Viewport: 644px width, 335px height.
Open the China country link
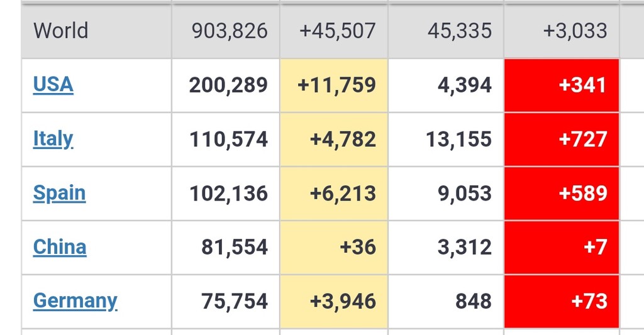60,246
